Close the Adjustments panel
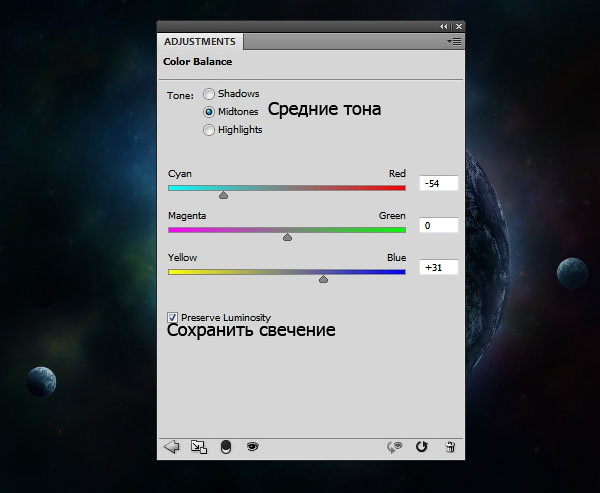 (458, 27)
